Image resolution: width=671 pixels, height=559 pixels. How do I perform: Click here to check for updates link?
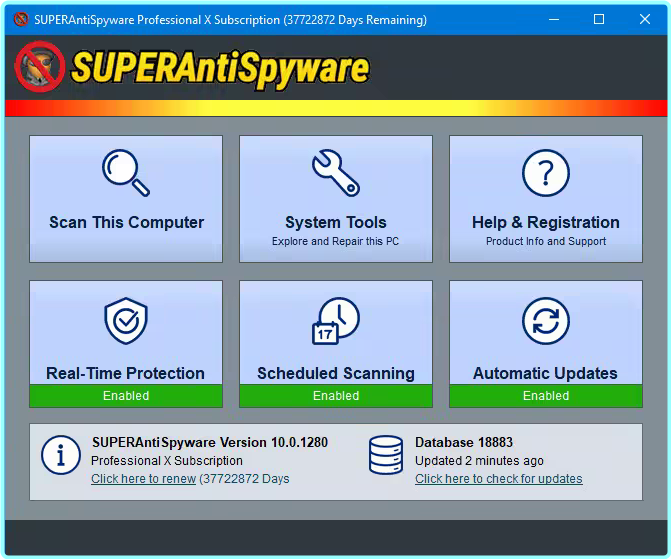point(498,479)
